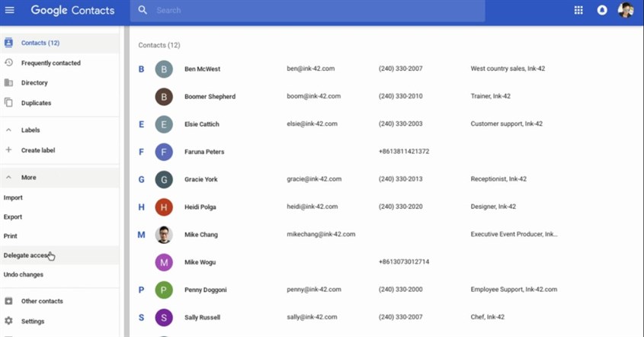The image size is (644, 337).
Task: Click Gracie York's avatar
Action: tap(164, 179)
